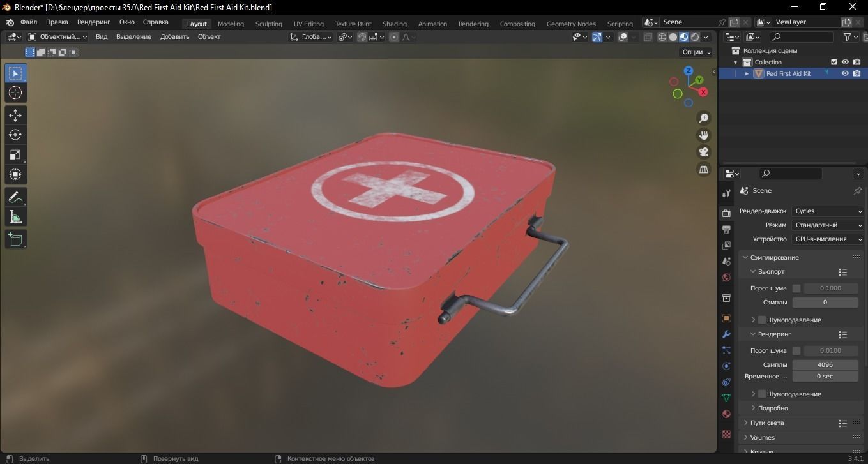Open the View Layer properties tab

pyautogui.click(x=726, y=245)
